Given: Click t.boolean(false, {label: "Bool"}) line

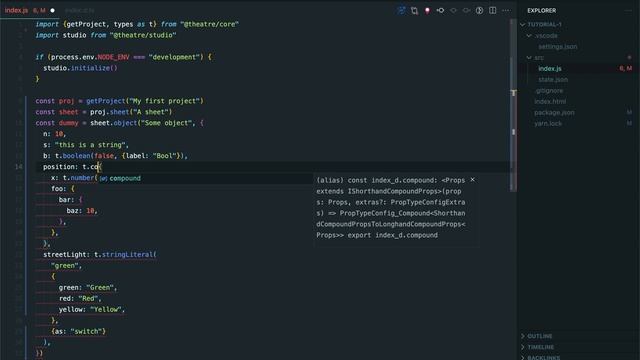Looking at the screenshot, I should [x=115, y=156].
